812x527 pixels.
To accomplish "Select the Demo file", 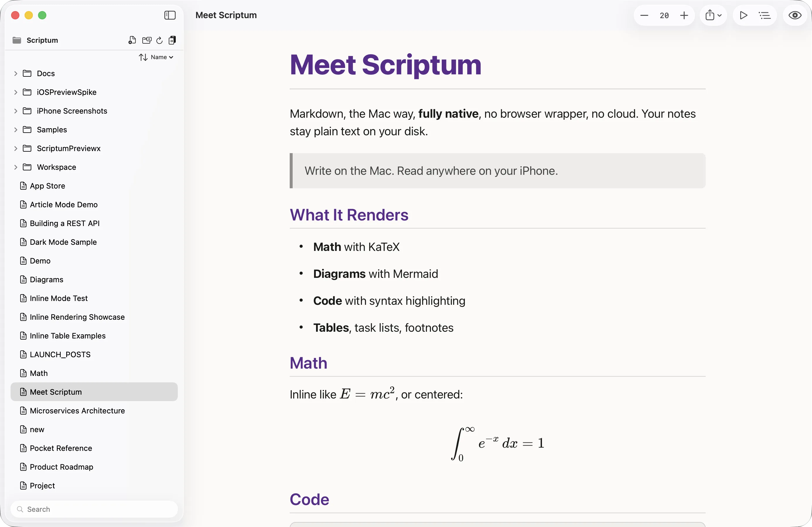I will click(94, 261).
